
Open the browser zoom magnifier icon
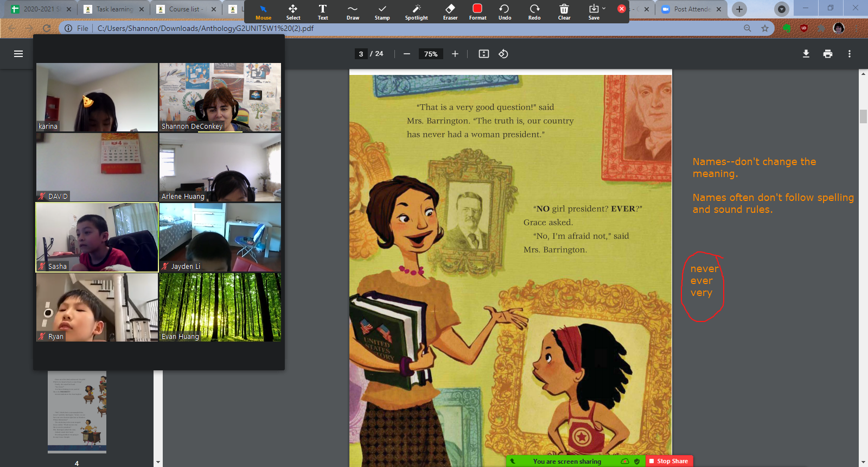[x=748, y=28]
